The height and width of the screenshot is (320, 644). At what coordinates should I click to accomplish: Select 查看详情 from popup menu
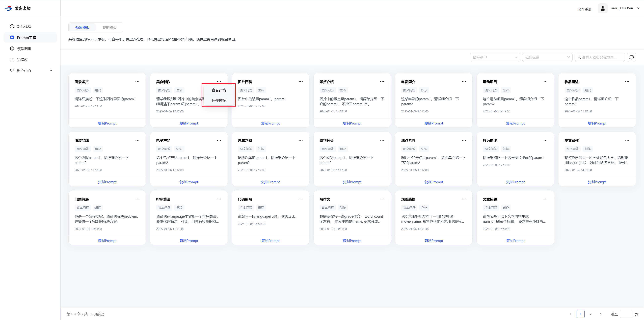[219, 90]
